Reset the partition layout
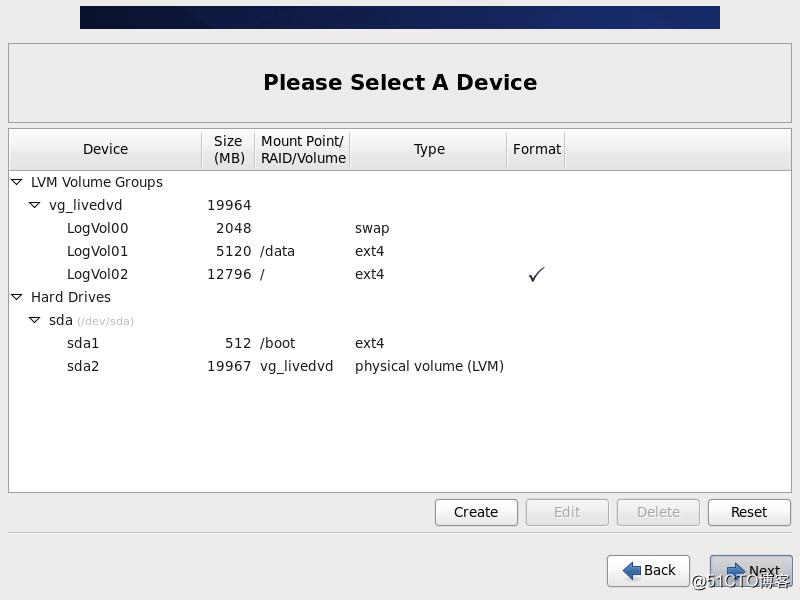 pos(749,512)
